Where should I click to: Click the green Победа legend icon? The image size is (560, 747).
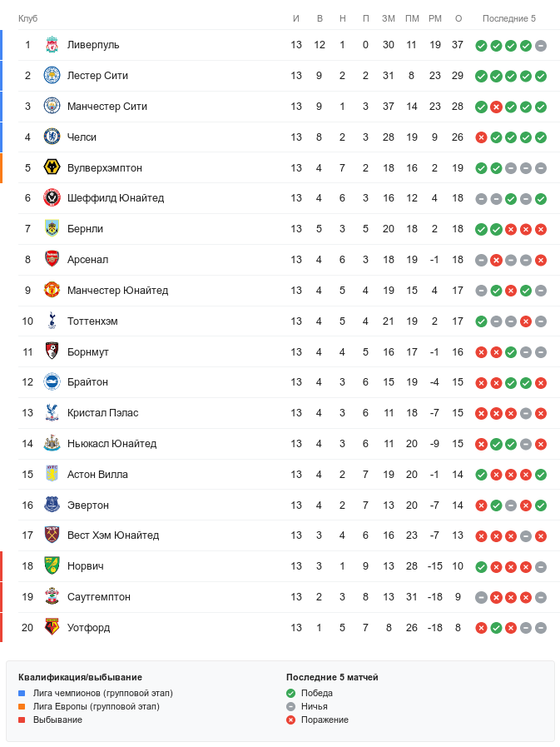coord(290,693)
